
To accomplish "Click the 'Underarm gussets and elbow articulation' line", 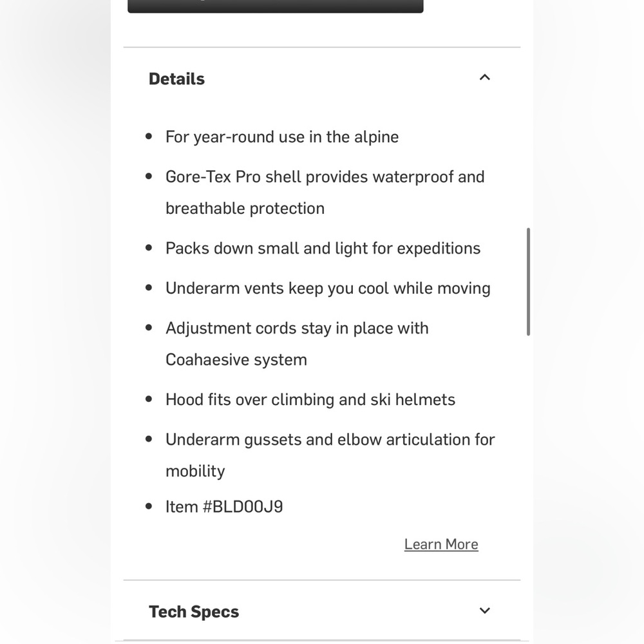I will pos(330,439).
